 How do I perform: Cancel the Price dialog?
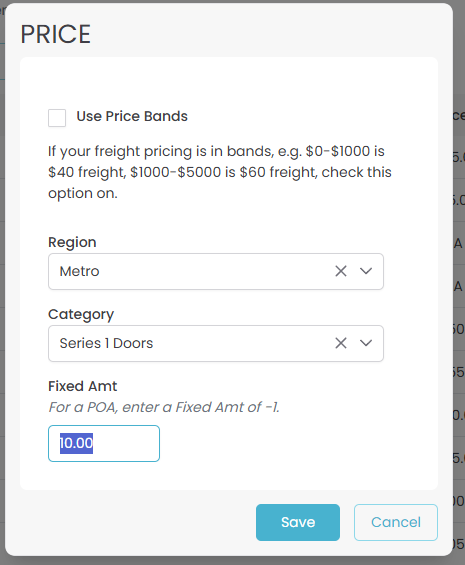396,522
